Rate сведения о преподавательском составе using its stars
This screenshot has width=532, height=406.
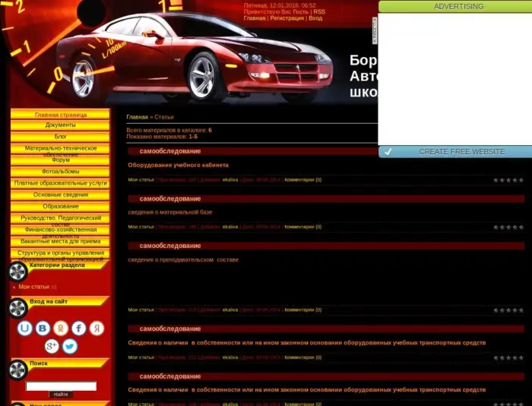pos(508,310)
